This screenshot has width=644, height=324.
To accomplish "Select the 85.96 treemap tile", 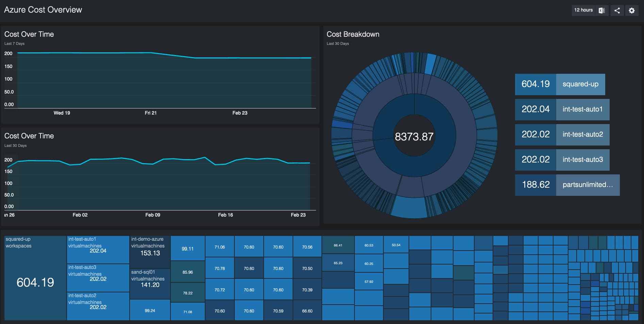I will (x=188, y=272).
